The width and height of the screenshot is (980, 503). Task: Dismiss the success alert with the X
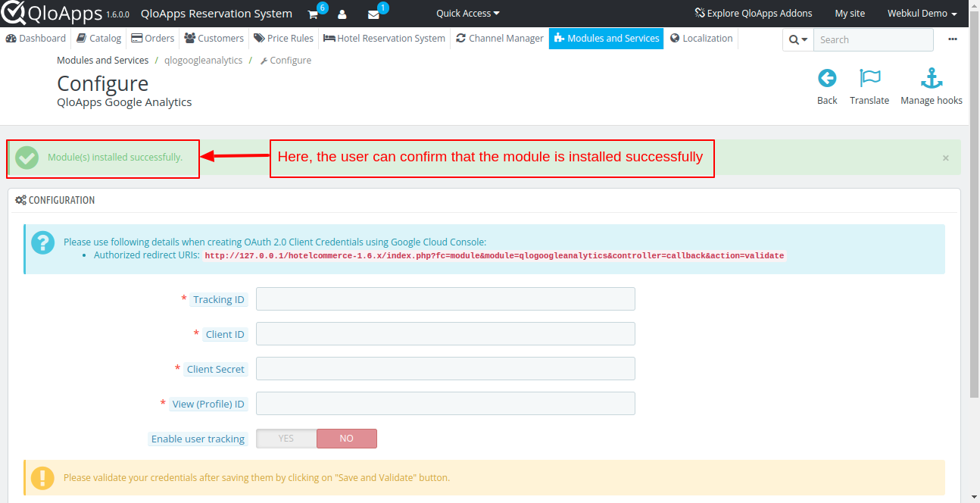point(945,158)
